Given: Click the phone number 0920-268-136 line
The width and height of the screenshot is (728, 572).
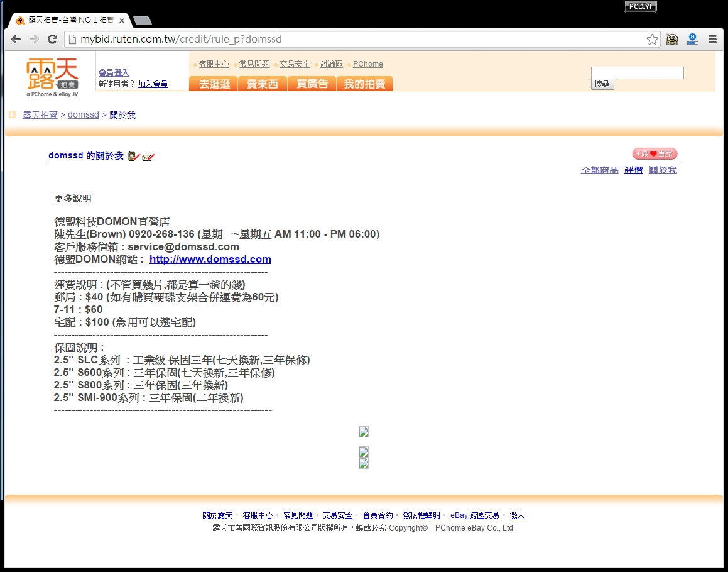Looking at the screenshot, I should [x=217, y=234].
